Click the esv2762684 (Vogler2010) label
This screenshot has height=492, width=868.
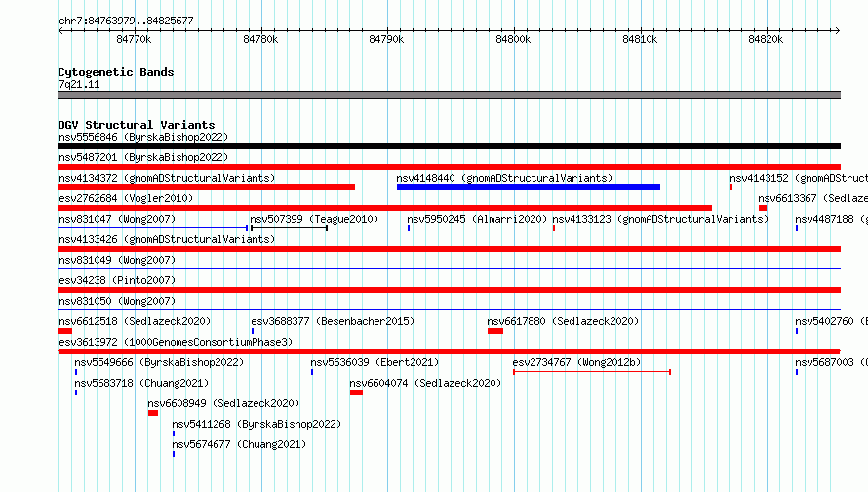click(x=126, y=198)
